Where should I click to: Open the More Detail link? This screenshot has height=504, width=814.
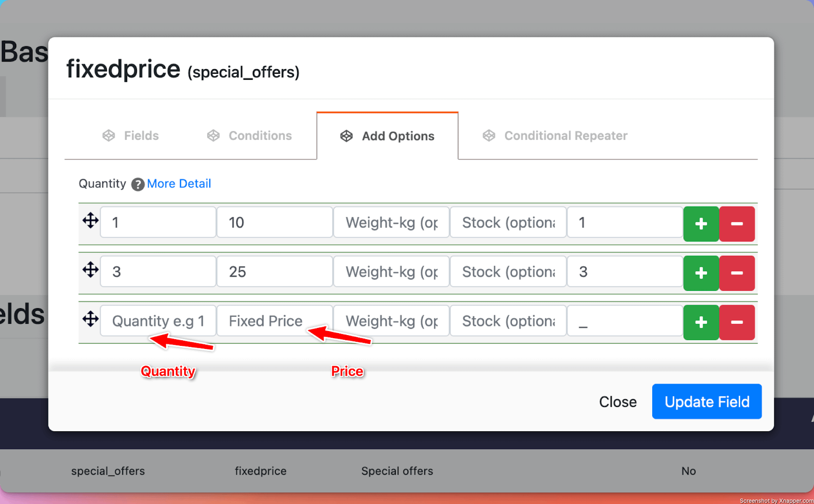pos(179,184)
